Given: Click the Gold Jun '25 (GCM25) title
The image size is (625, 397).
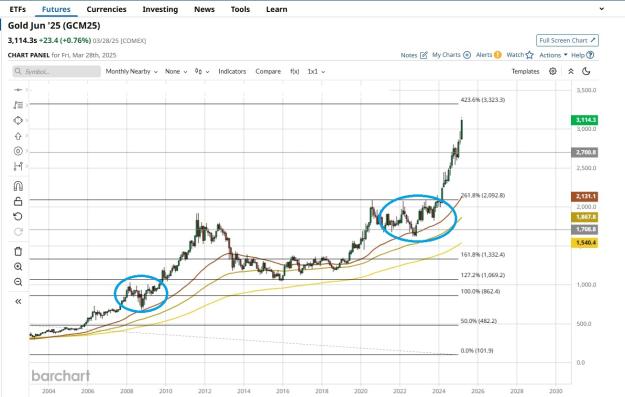Looking at the screenshot, I should (54, 26).
